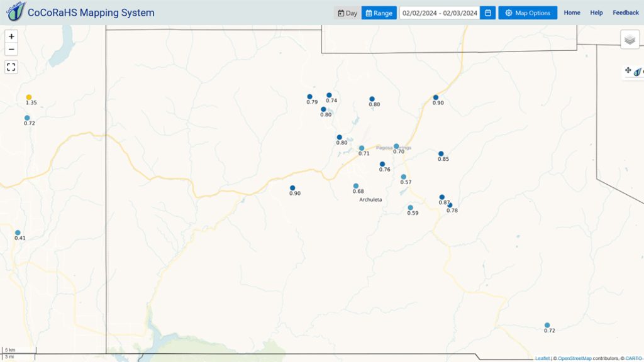Select the 0.76 station marker
Image resolution: width=644 pixels, height=362 pixels.
[382, 164]
